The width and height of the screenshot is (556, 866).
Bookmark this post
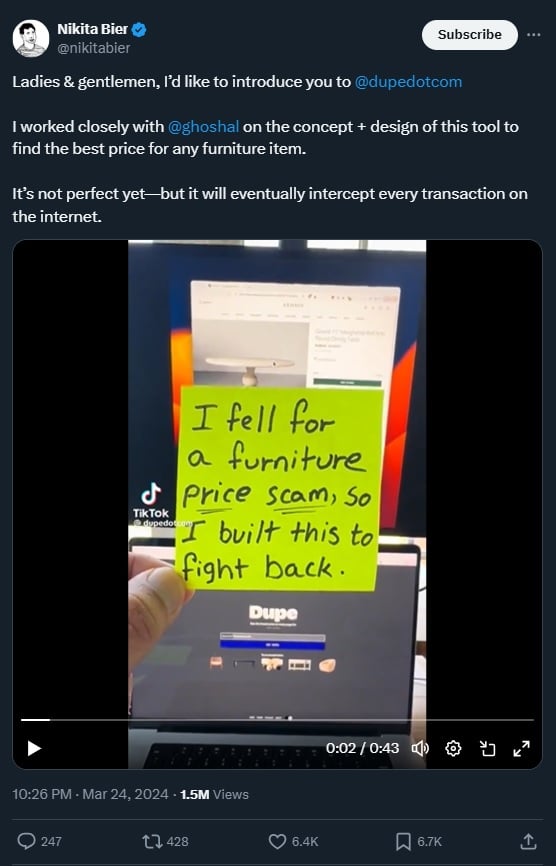[x=403, y=841]
